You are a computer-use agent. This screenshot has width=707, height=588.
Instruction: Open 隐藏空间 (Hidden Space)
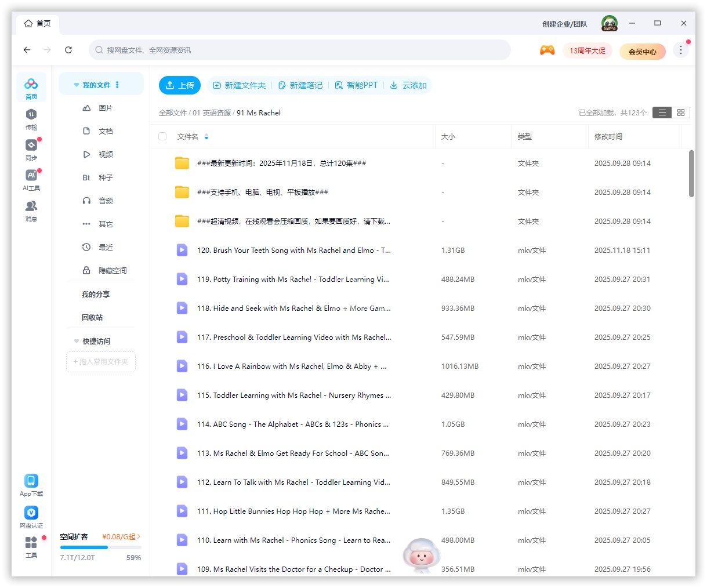pyautogui.click(x=112, y=270)
